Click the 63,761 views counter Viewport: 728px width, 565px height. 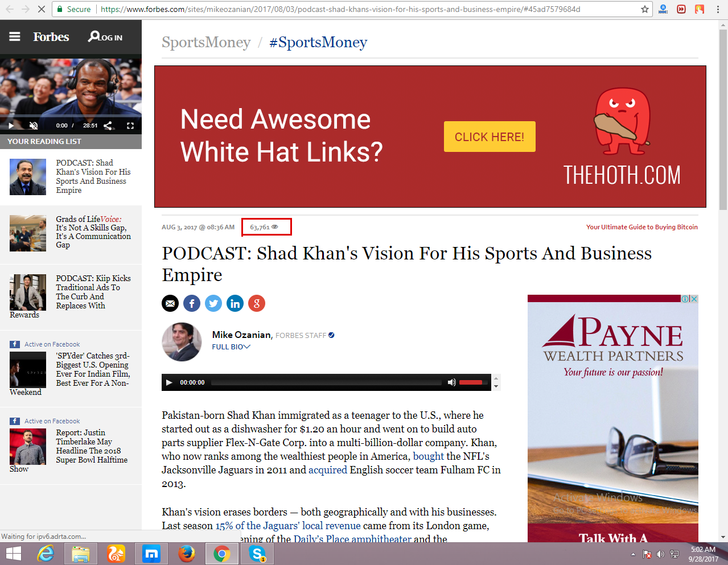pyautogui.click(x=264, y=227)
